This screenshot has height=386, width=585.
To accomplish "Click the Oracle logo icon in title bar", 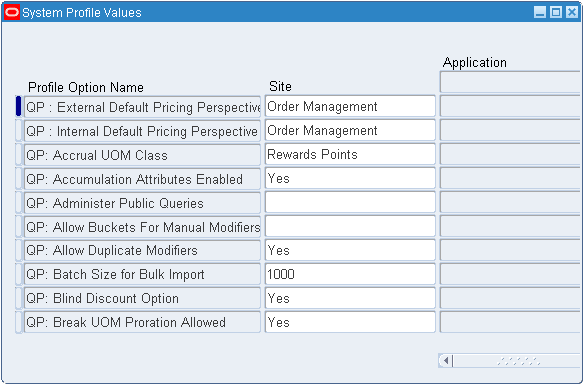I will click(x=12, y=12).
